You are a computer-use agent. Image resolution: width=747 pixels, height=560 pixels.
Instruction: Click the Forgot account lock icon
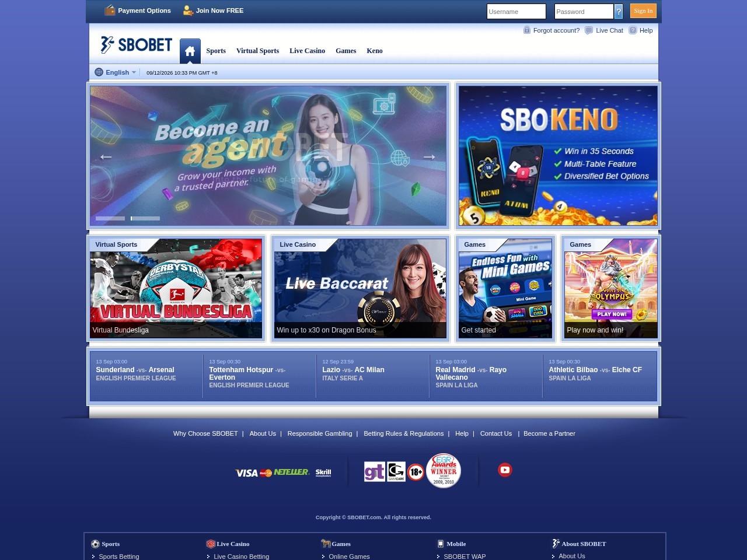click(x=527, y=30)
